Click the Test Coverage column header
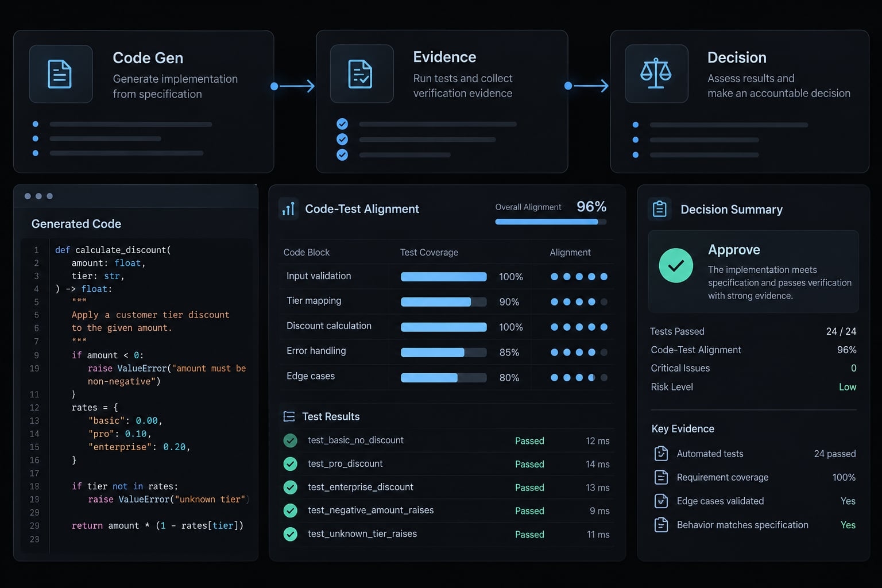This screenshot has height=588, width=882. 429,253
